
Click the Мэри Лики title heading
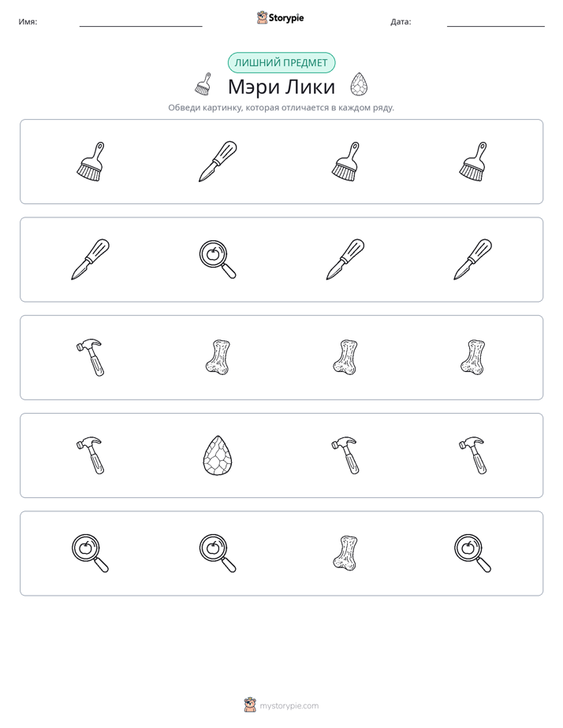(x=281, y=87)
